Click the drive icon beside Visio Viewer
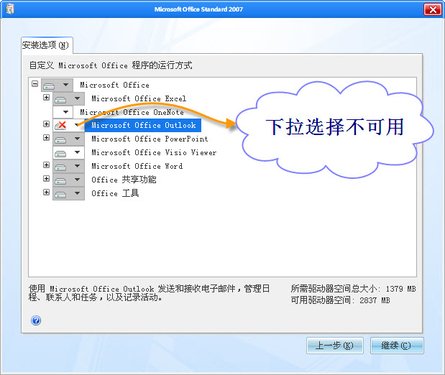445x375 pixels. [61, 153]
